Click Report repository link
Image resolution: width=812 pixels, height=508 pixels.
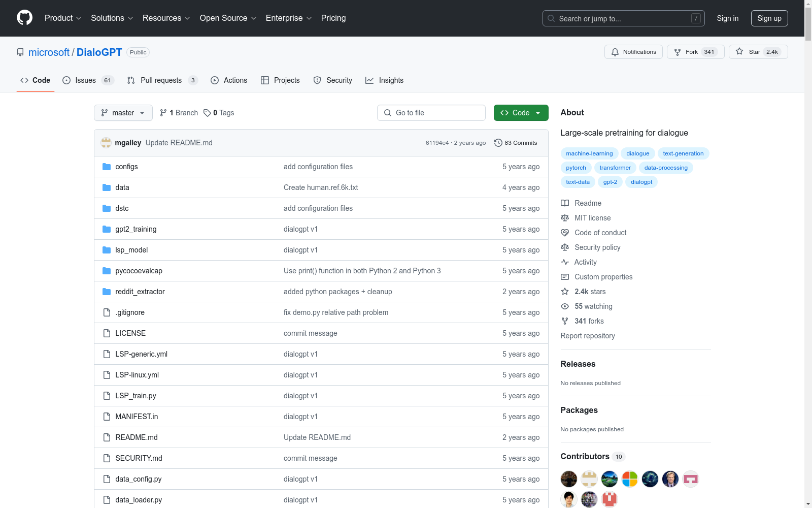(588, 336)
